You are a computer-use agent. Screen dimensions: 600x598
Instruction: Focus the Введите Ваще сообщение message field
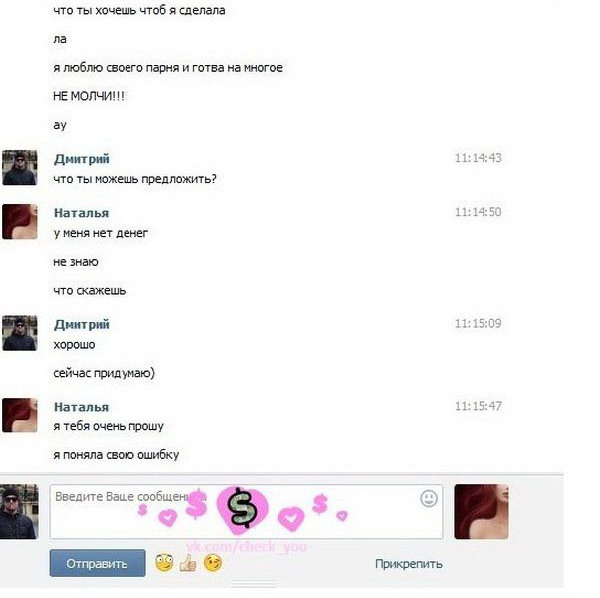(x=246, y=512)
